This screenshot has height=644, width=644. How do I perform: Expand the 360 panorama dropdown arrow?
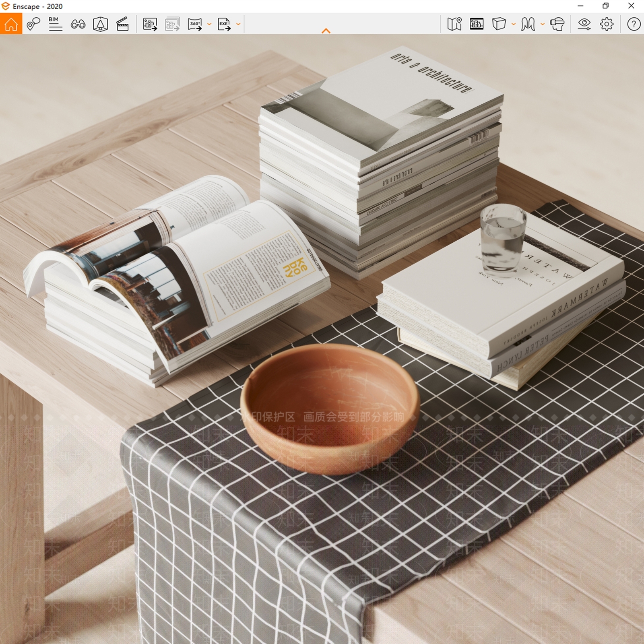click(209, 24)
